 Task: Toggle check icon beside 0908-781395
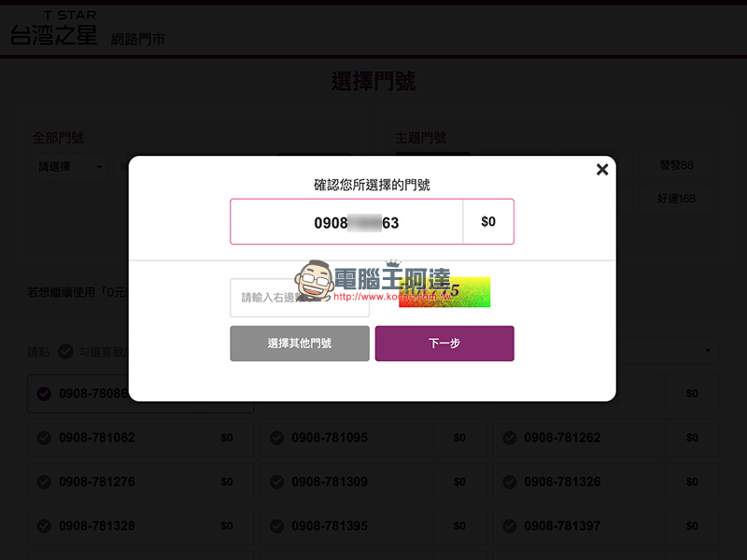coord(276,526)
